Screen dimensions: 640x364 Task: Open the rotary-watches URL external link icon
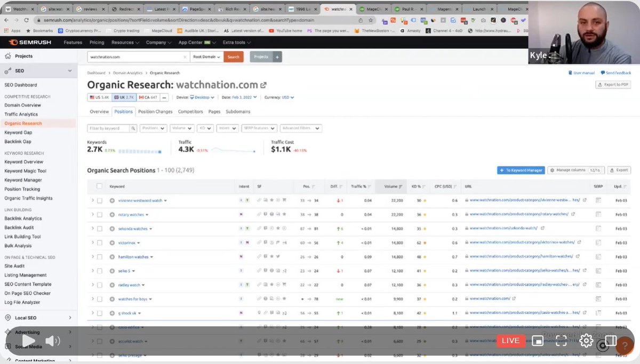(573, 214)
